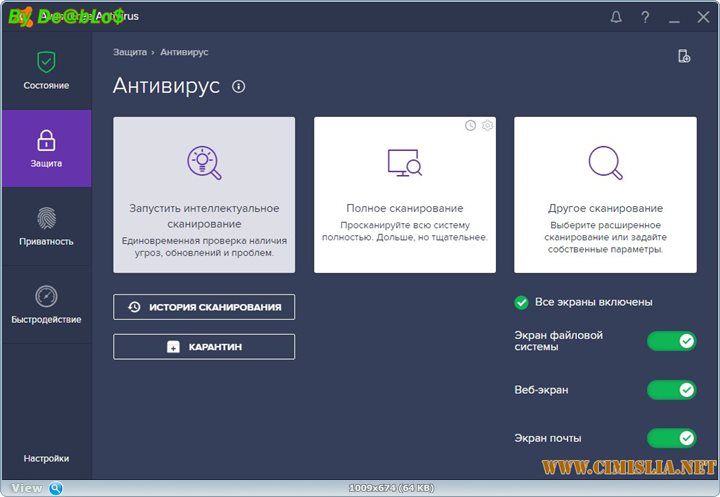Switch to the Приватность sidebar section
This screenshot has width=720, height=497.
46,227
